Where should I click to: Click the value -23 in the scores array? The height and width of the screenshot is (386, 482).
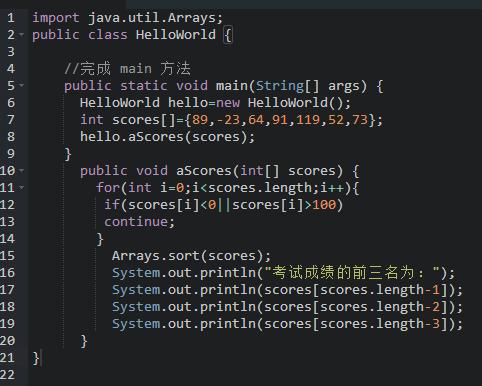point(228,119)
